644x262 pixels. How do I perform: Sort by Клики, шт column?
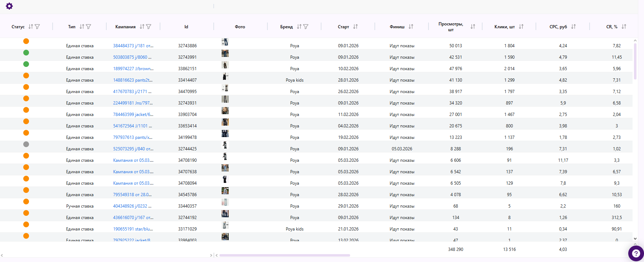[x=521, y=26]
